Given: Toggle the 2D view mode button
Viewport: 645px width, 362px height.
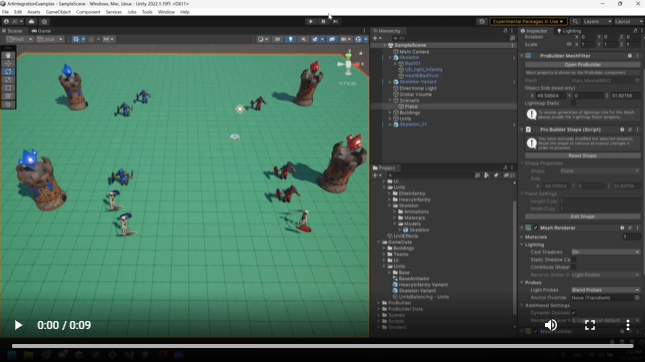Looking at the screenshot, I should coord(277,39).
